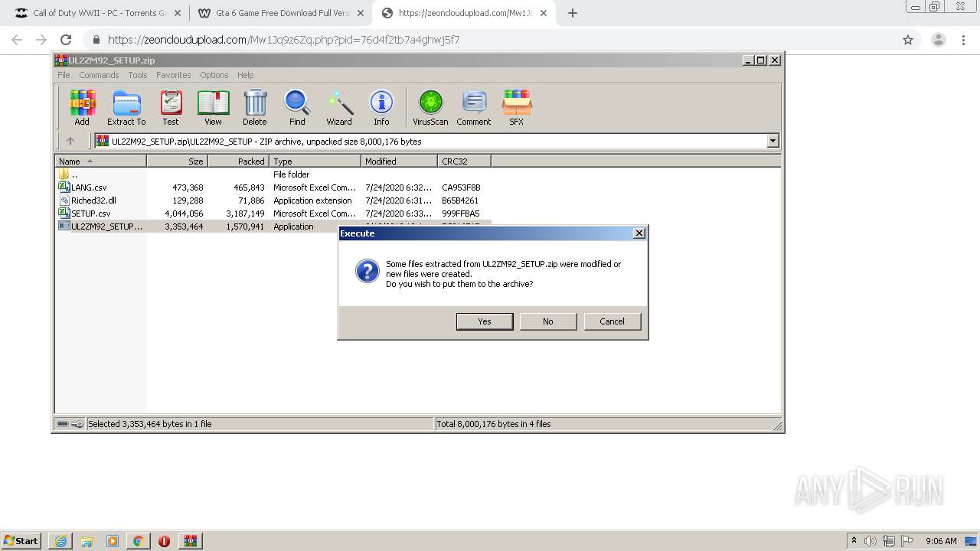Click the View file icon
Screen dimensions: 980x551
pyautogui.click(x=213, y=107)
